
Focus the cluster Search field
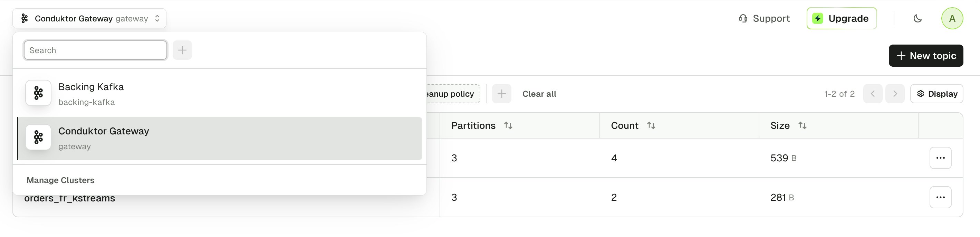coord(95,50)
